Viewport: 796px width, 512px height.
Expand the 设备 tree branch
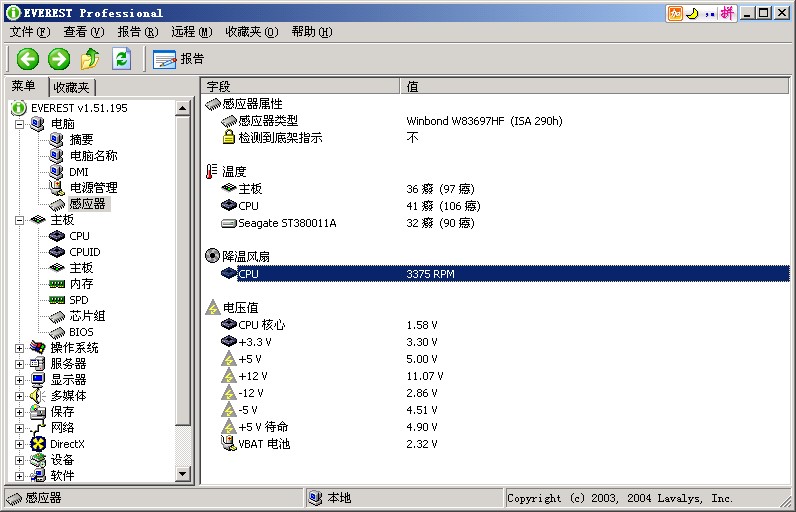[19, 460]
